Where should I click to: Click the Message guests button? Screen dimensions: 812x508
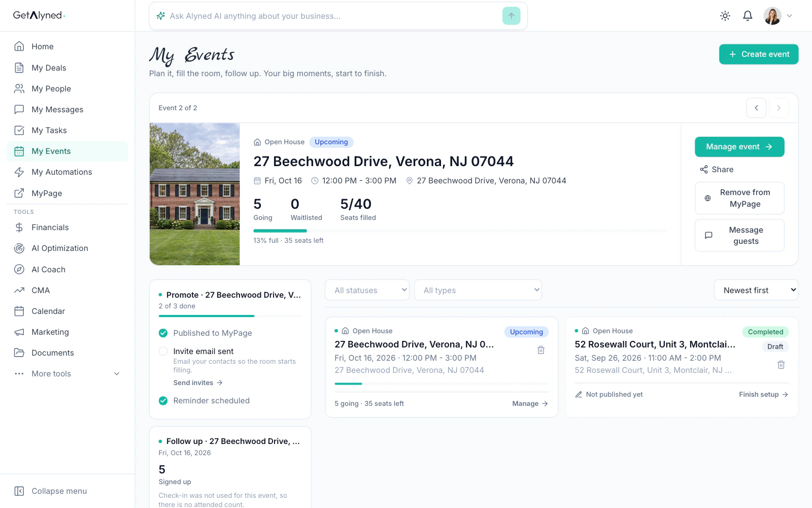point(739,236)
